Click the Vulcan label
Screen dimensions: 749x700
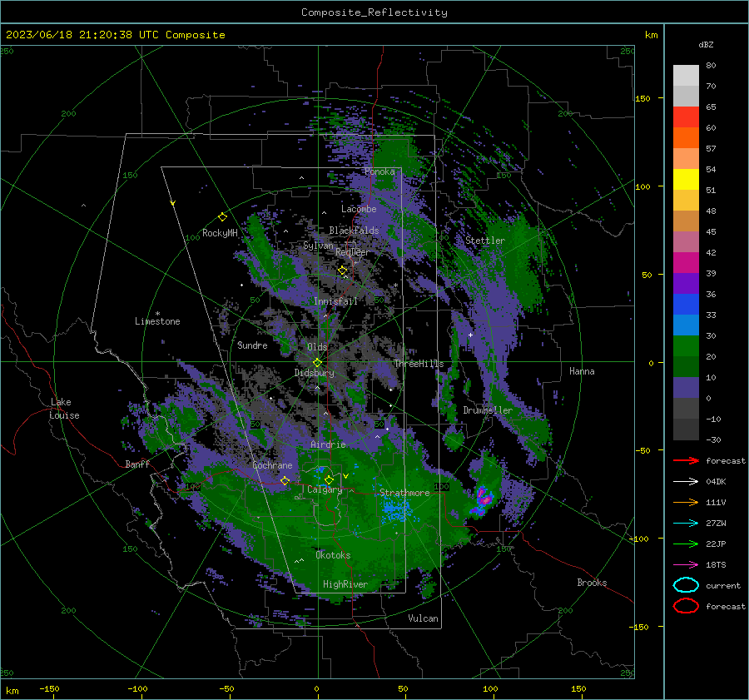pos(424,618)
